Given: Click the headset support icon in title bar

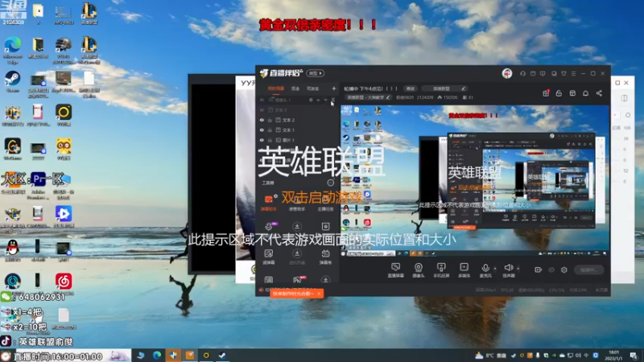Looking at the screenshot, I should pos(522,73).
